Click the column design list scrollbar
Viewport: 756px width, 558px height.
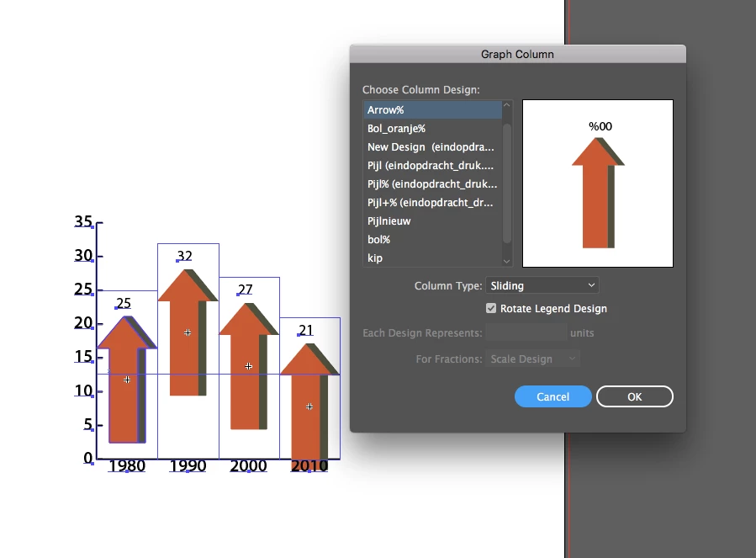pyautogui.click(x=507, y=183)
